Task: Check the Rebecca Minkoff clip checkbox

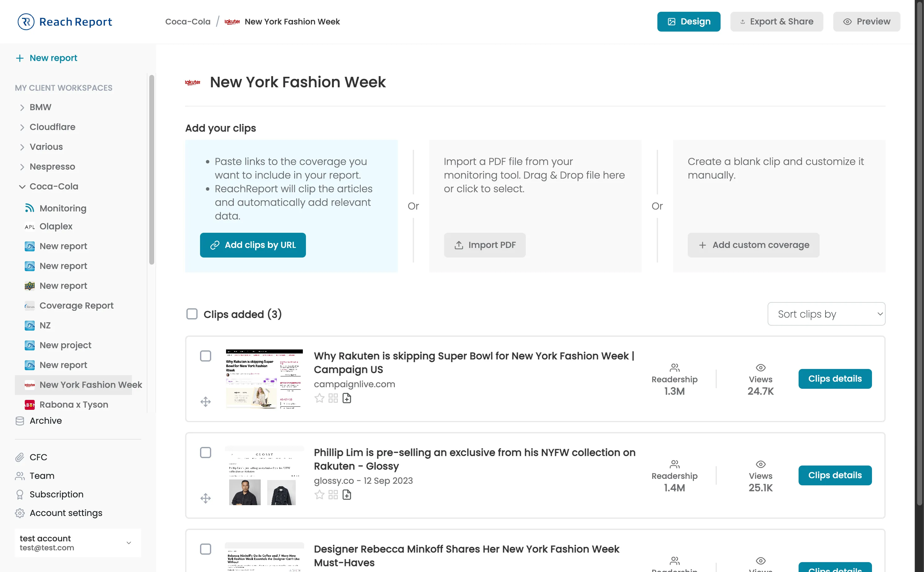Action: click(206, 548)
